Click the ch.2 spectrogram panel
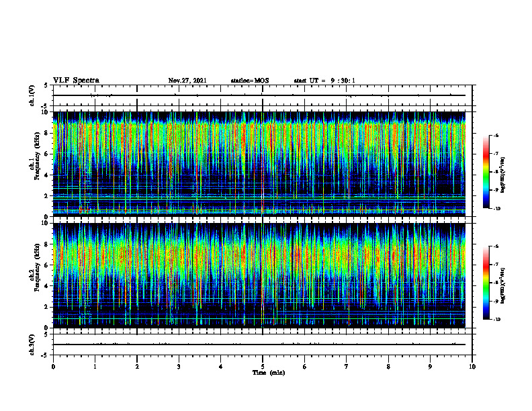The width and height of the screenshot is (532, 411). coord(259,275)
